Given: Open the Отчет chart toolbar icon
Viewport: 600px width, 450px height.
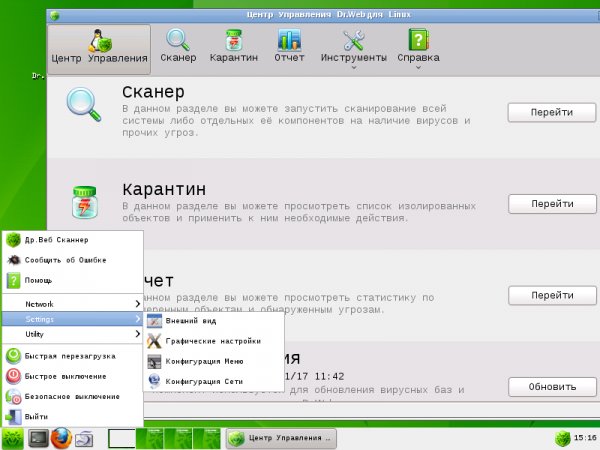Looking at the screenshot, I should point(289,45).
